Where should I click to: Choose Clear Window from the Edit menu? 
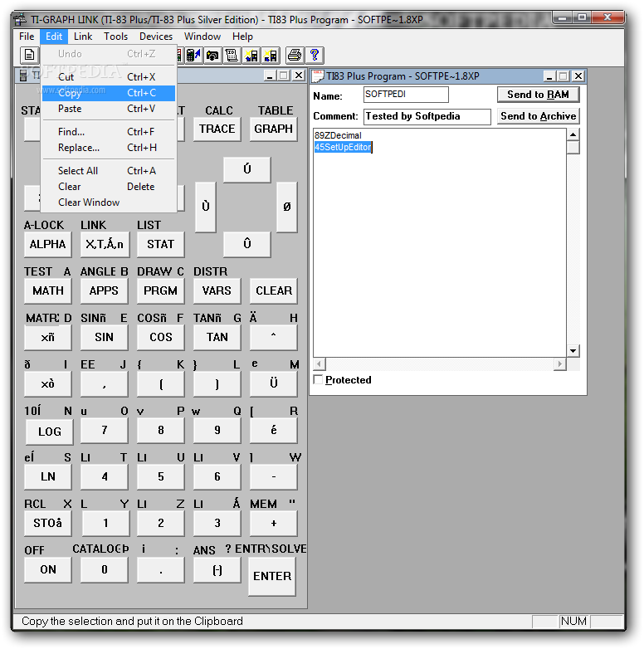(109, 203)
